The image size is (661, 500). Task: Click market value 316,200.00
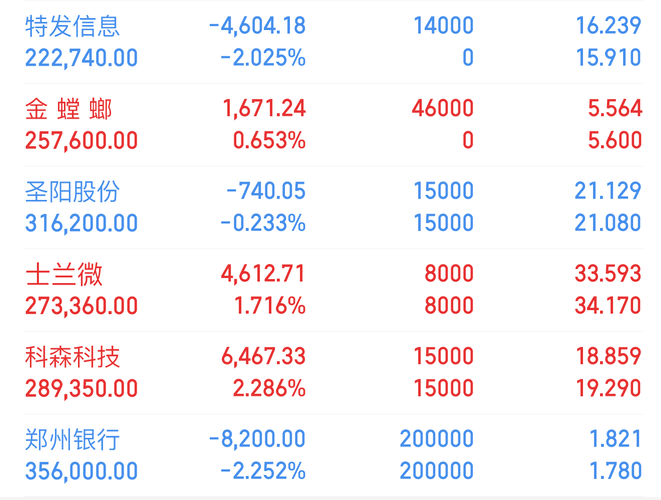pyautogui.click(x=81, y=223)
